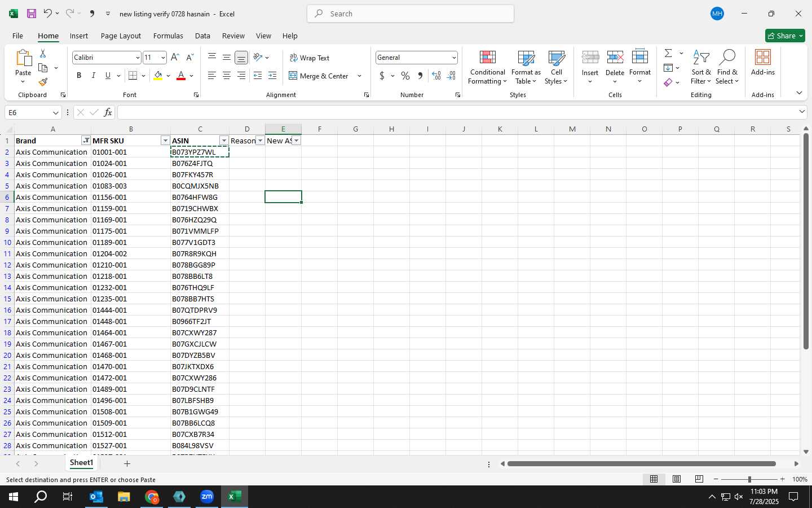
Task: Apply Comma Style icon
Action: coord(420,76)
